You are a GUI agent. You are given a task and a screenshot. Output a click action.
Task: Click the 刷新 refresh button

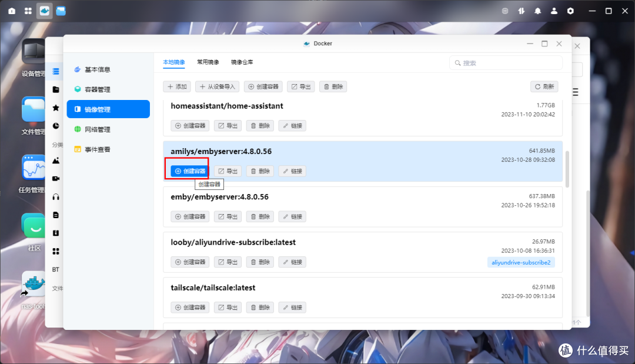(x=544, y=86)
